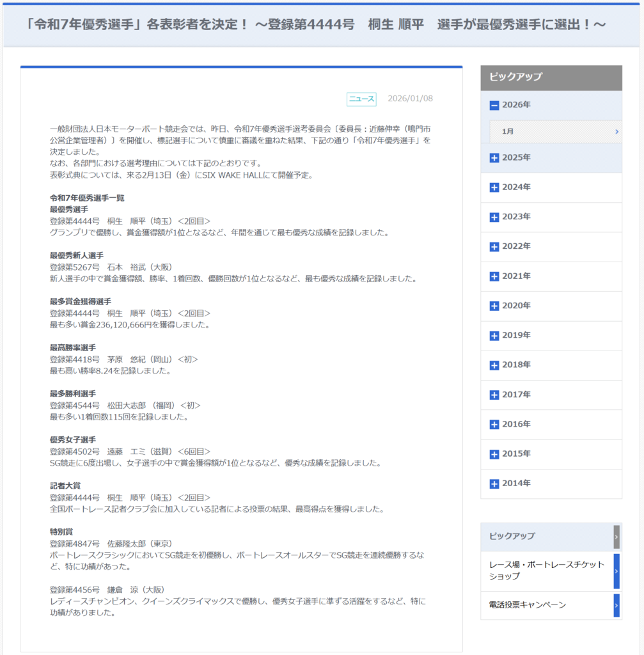Expand 2020年 using its plus icon
The image size is (644, 655).
pyautogui.click(x=494, y=306)
